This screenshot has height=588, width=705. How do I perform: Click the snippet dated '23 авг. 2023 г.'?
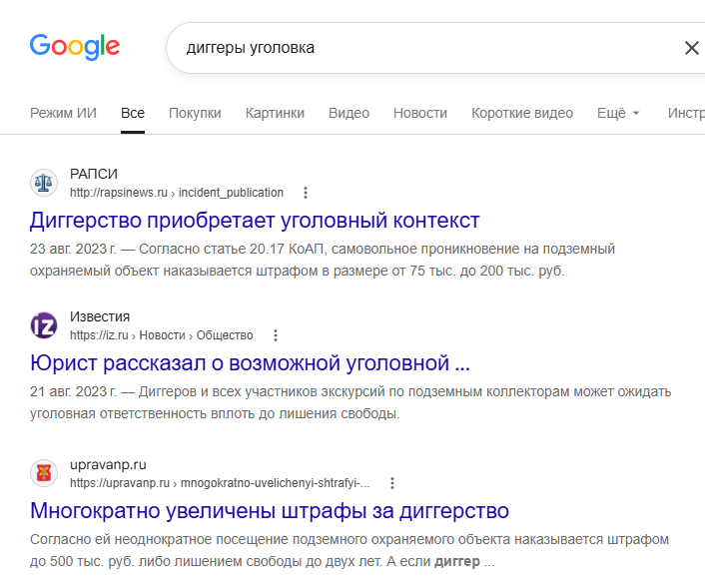tap(323, 260)
